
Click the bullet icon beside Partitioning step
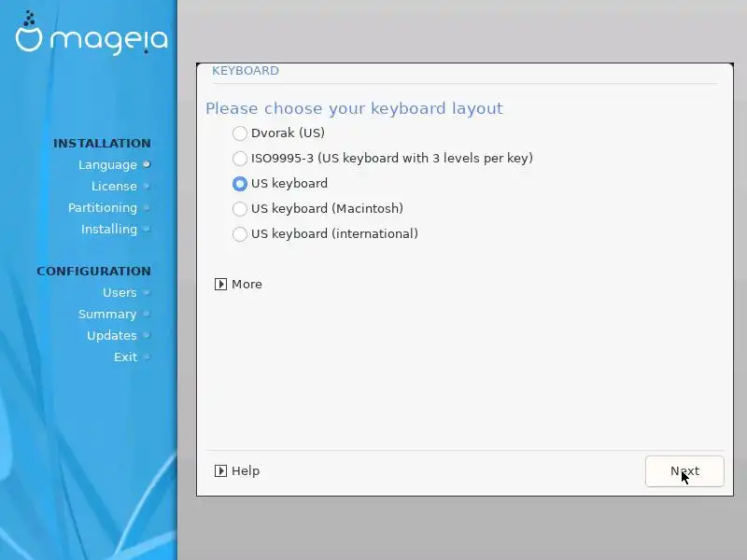tap(147, 207)
